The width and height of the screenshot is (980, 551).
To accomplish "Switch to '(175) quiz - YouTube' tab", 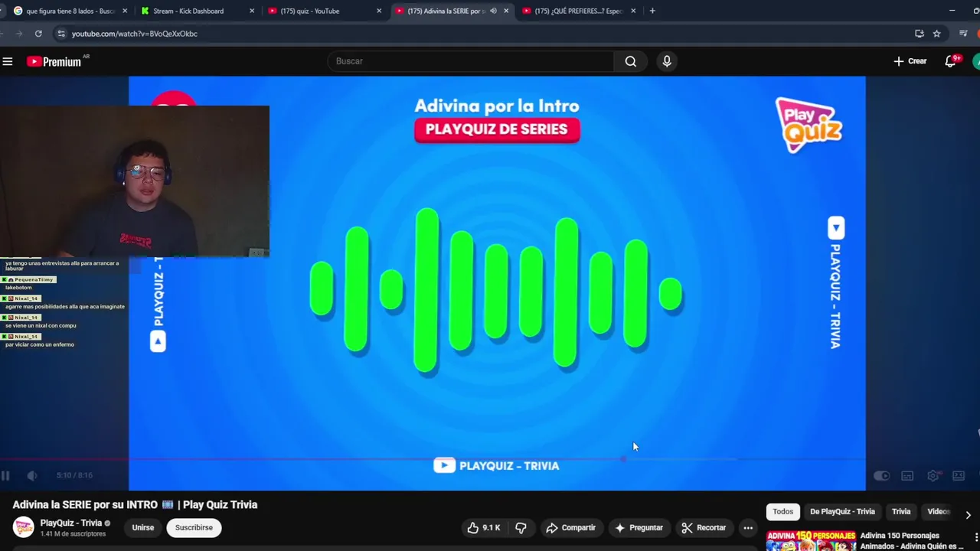I will [325, 11].
